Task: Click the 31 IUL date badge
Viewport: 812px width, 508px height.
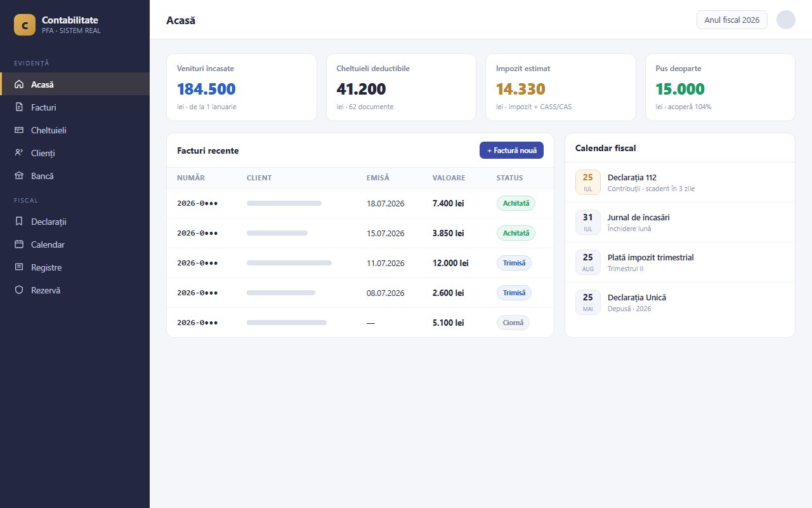Action: click(588, 222)
